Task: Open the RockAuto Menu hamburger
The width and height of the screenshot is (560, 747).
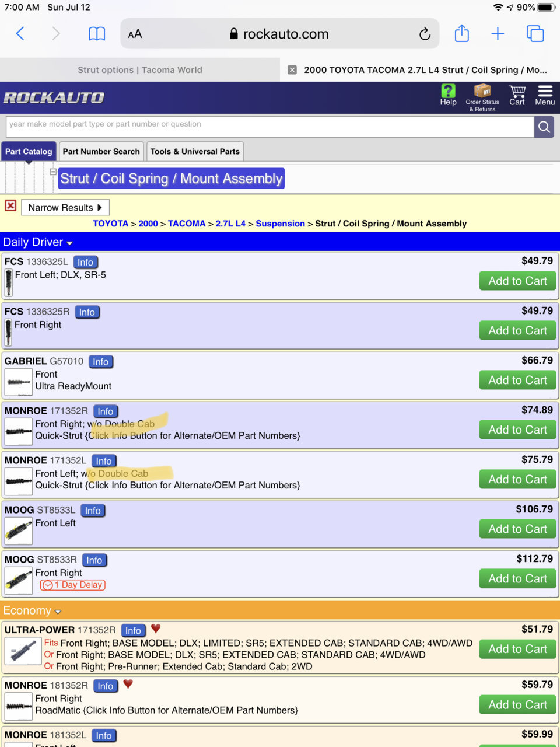Action: [x=545, y=96]
